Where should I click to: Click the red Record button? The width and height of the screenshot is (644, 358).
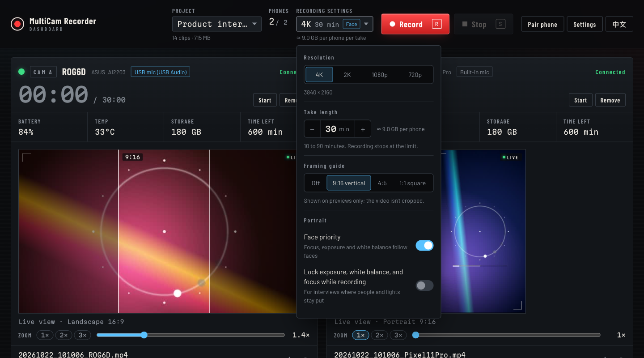(x=415, y=24)
